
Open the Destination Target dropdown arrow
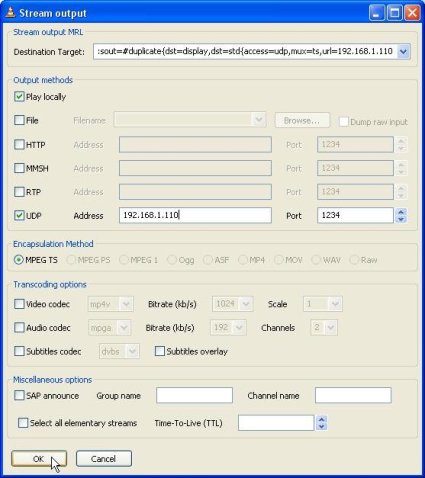tap(403, 52)
